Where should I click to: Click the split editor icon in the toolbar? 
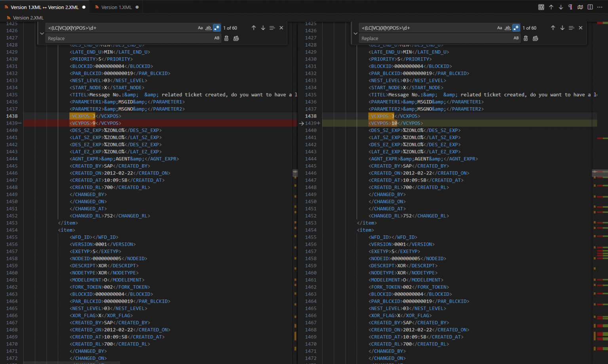pyautogui.click(x=590, y=7)
